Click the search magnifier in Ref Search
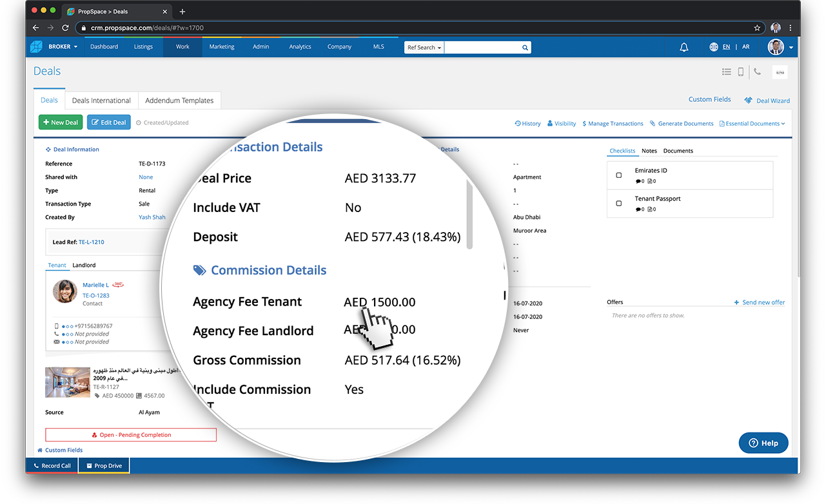Screen dimensions: 826x504 pos(525,47)
